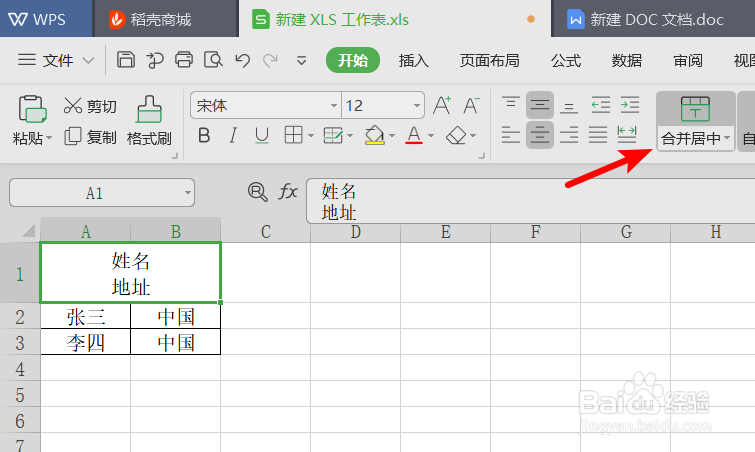Image resolution: width=755 pixels, height=452 pixels.
Task: Click the select-all corner triangle
Action: coord(27,231)
